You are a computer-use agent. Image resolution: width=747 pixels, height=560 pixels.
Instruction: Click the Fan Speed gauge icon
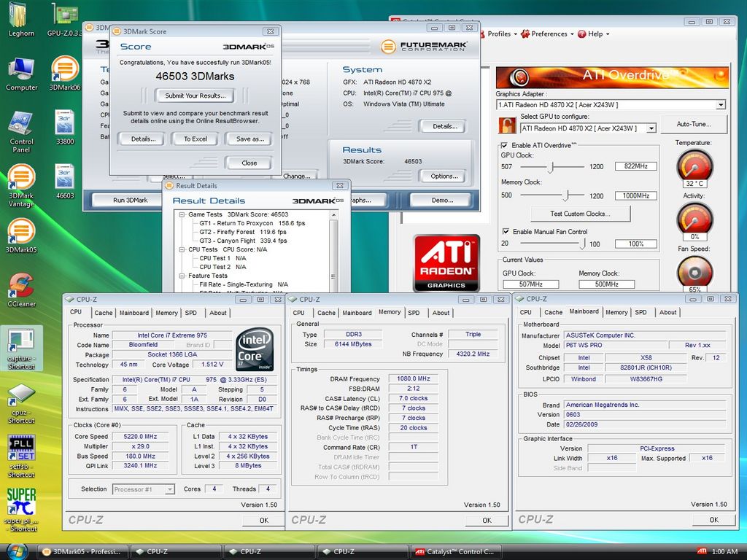tap(694, 273)
